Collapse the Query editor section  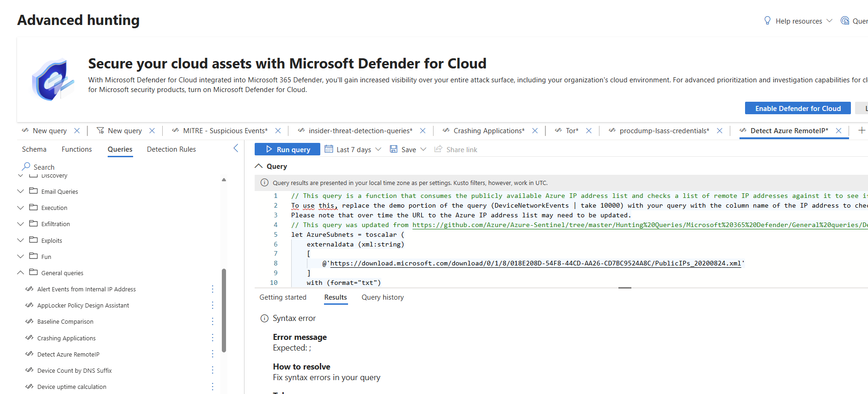click(258, 166)
